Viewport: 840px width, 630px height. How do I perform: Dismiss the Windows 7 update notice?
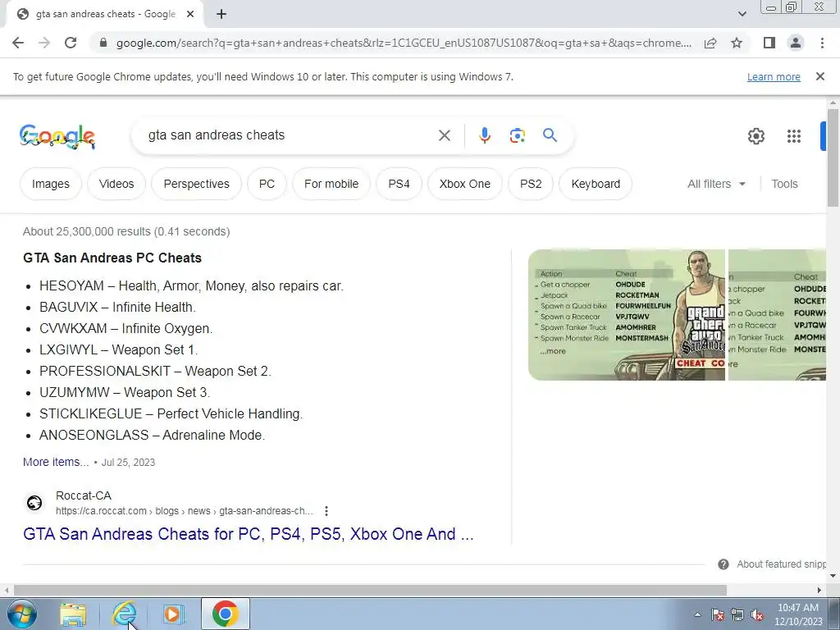(x=819, y=76)
